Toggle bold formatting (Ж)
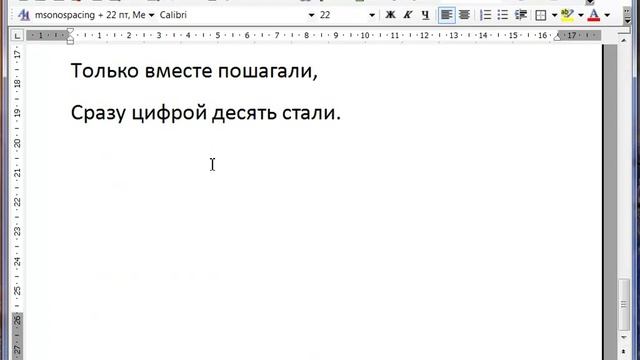The width and height of the screenshot is (640, 360). 390,15
